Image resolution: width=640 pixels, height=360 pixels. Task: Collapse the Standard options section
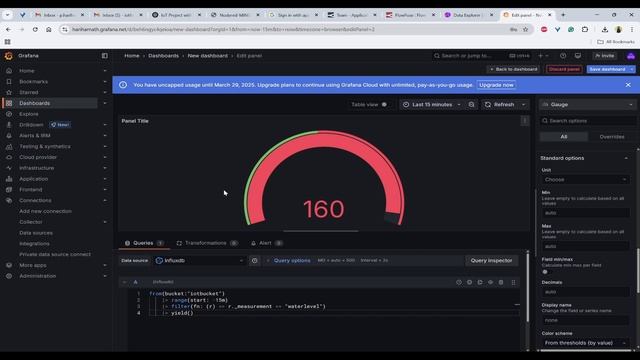coord(626,158)
